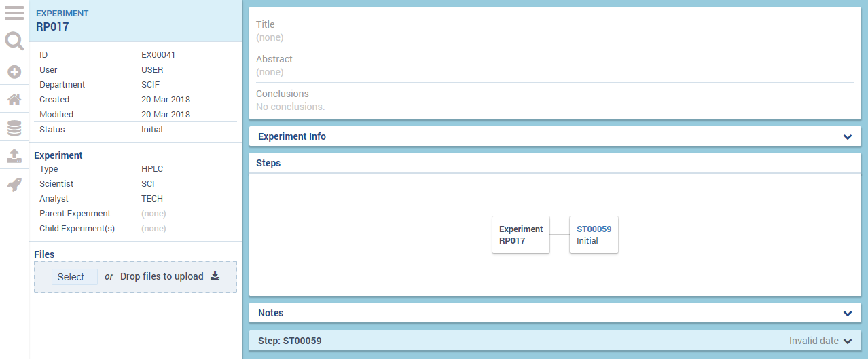The width and height of the screenshot is (868, 359).
Task: Open the hamburger menu icon
Action: coord(14,13)
